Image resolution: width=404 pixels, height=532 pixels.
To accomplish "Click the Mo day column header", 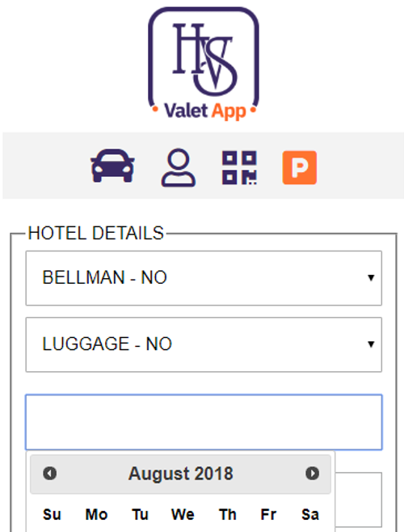I will coord(96,514).
